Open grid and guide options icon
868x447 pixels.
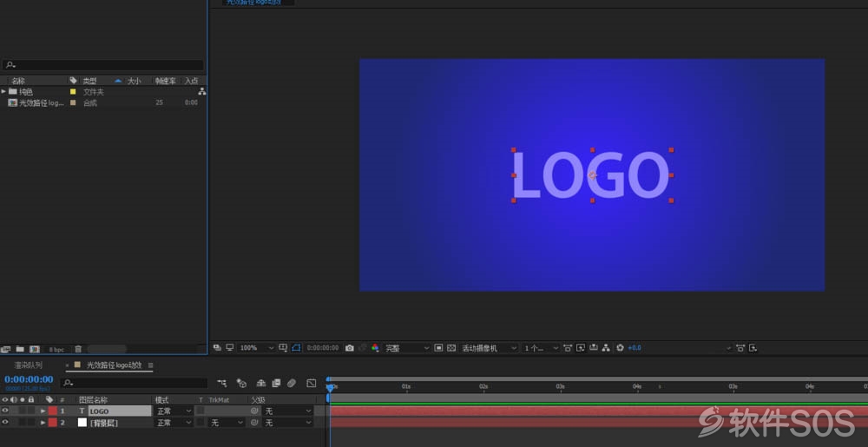(283, 347)
